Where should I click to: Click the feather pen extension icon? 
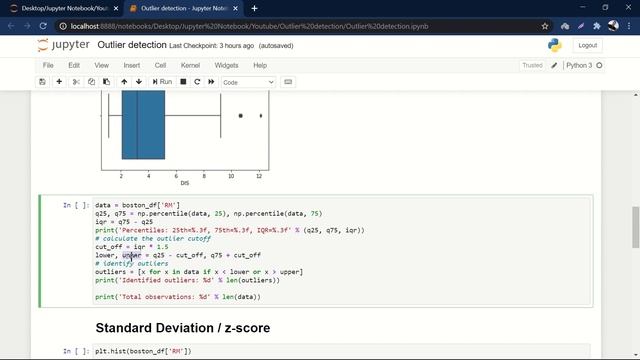point(581,26)
